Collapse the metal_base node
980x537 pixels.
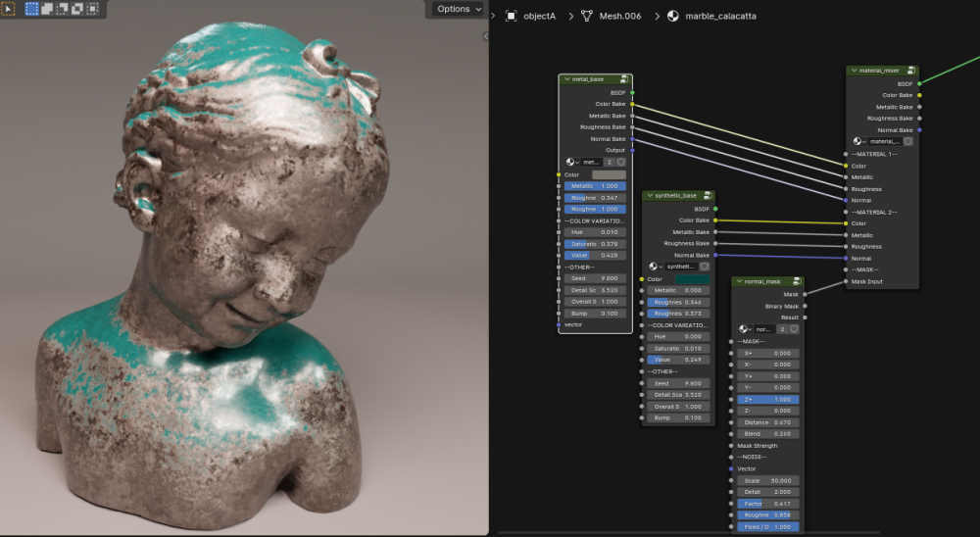pyautogui.click(x=565, y=79)
